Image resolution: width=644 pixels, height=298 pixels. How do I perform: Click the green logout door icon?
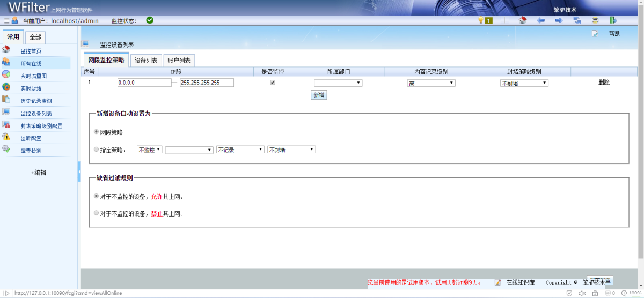[x=613, y=20]
